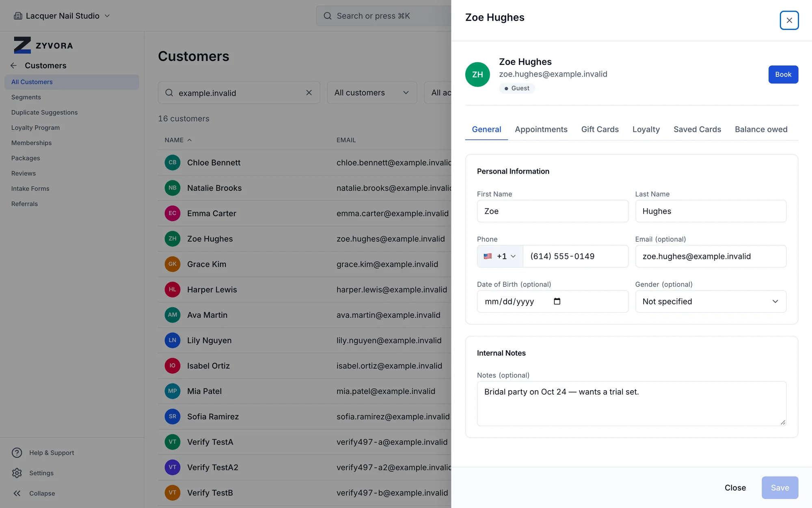This screenshot has width=812, height=508.
Task: Close the Zoe Hughes panel with X
Action: (789, 20)
